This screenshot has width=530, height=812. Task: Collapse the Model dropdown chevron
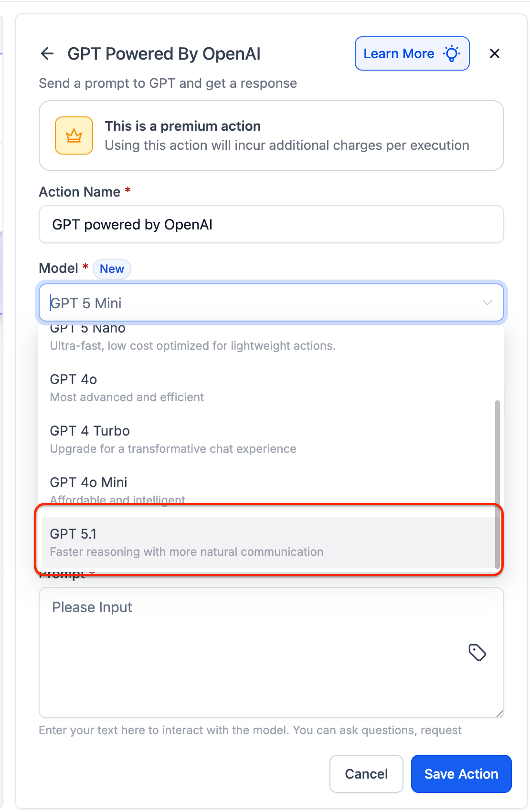tap(487, 303)
